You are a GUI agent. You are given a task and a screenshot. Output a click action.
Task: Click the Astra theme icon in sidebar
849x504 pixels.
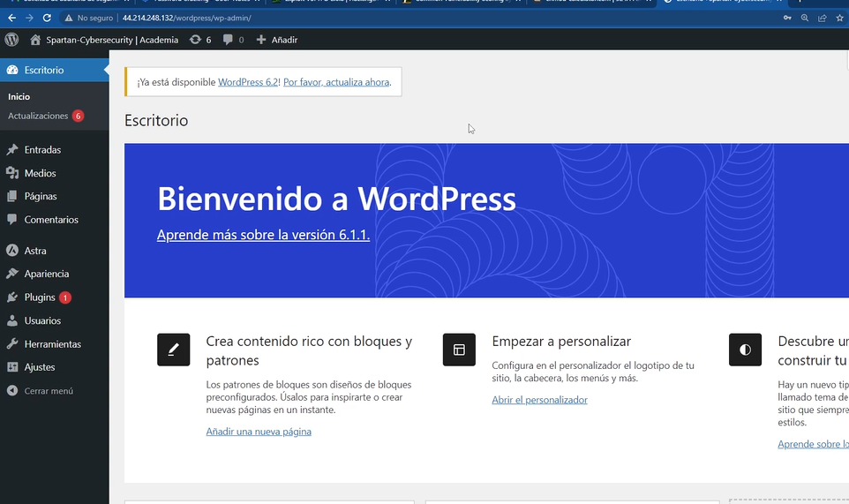click(12, 251)
